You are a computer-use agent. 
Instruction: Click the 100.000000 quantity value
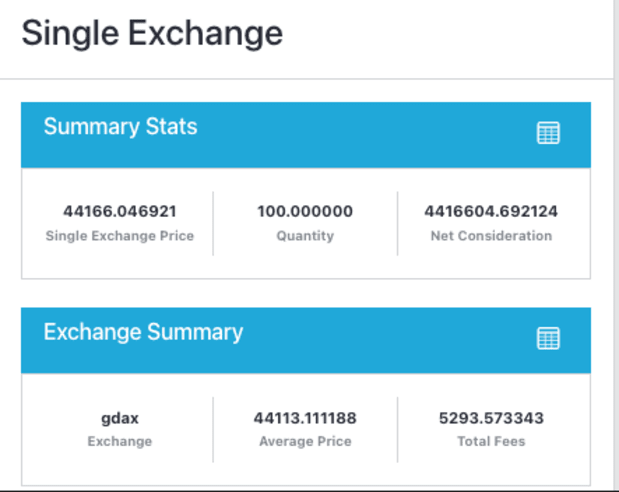coord(305,211)
